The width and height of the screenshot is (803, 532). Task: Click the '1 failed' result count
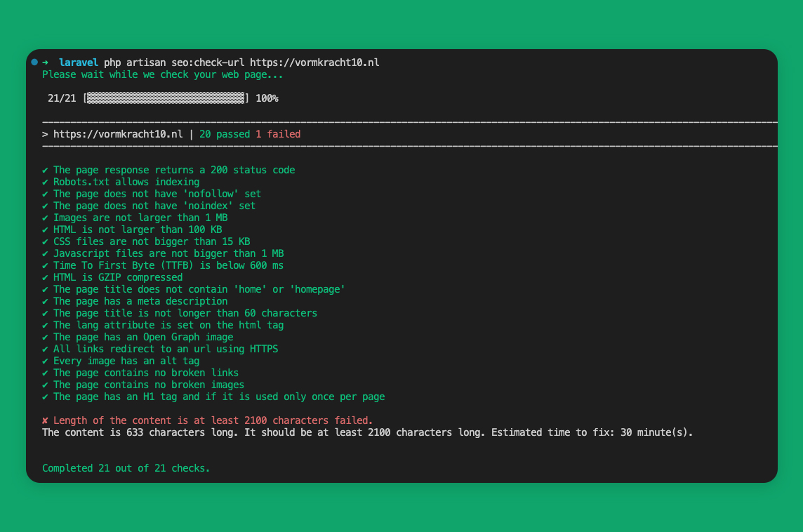pyautogui.click(x=278, y=134)
